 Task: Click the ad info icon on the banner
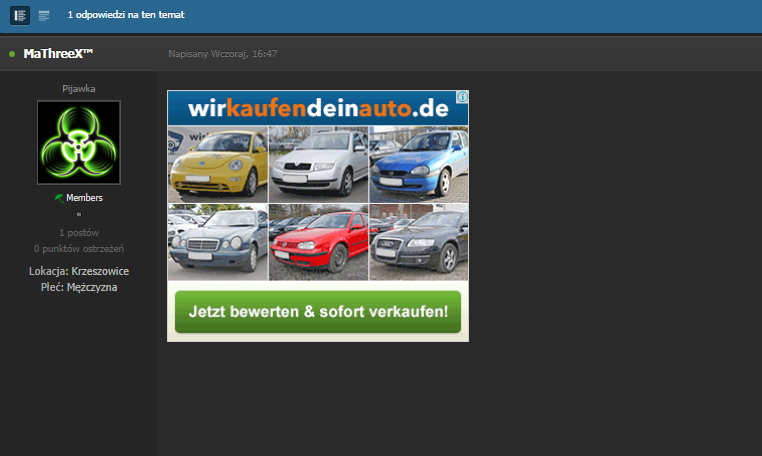(462, 97)
